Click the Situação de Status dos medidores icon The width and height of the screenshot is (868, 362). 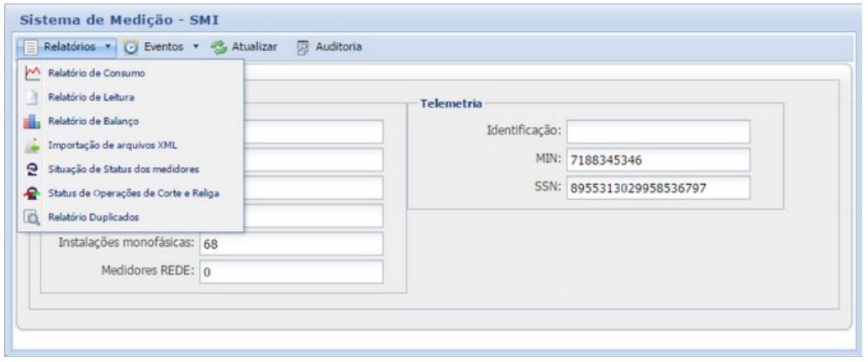[x=29, y=171]
